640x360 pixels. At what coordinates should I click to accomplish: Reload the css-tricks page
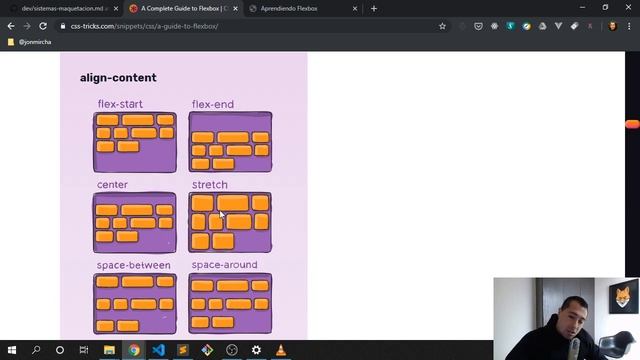(x=43, y=26)
